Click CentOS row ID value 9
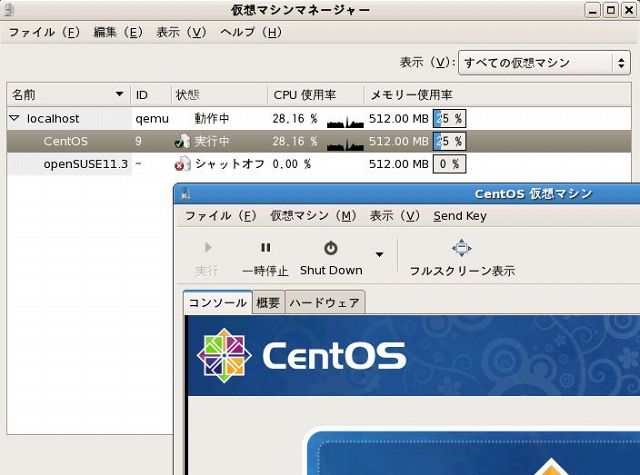The image size is (640, 475). tap(138, 141)
